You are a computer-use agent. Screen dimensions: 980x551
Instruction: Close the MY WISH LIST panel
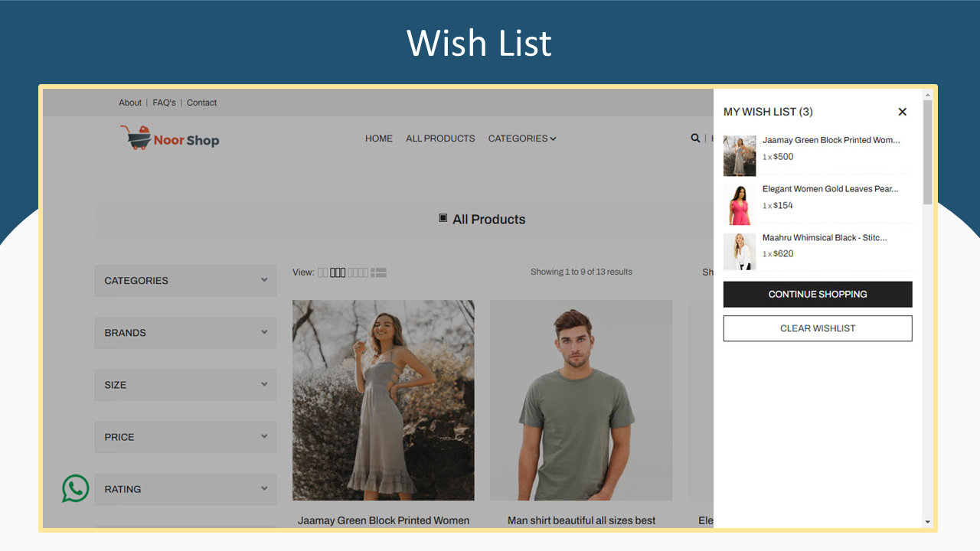click(902, 112)
